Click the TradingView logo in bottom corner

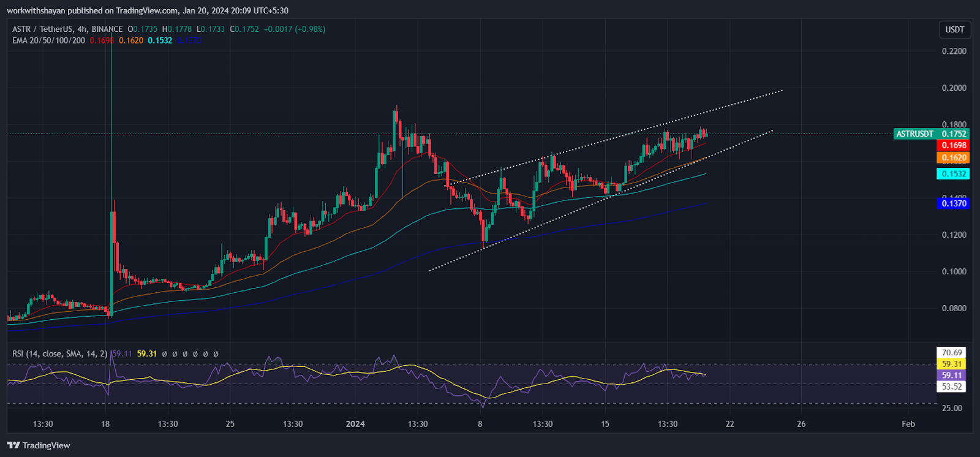[39, 445]
